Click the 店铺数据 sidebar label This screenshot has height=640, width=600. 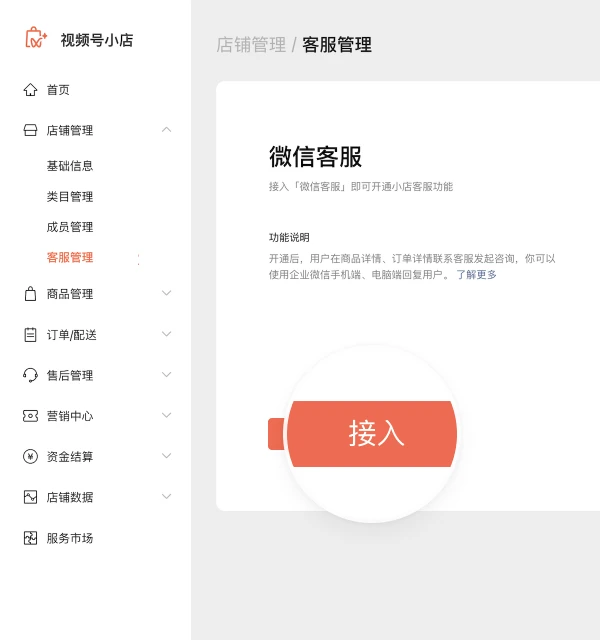(x=70, y=497)
